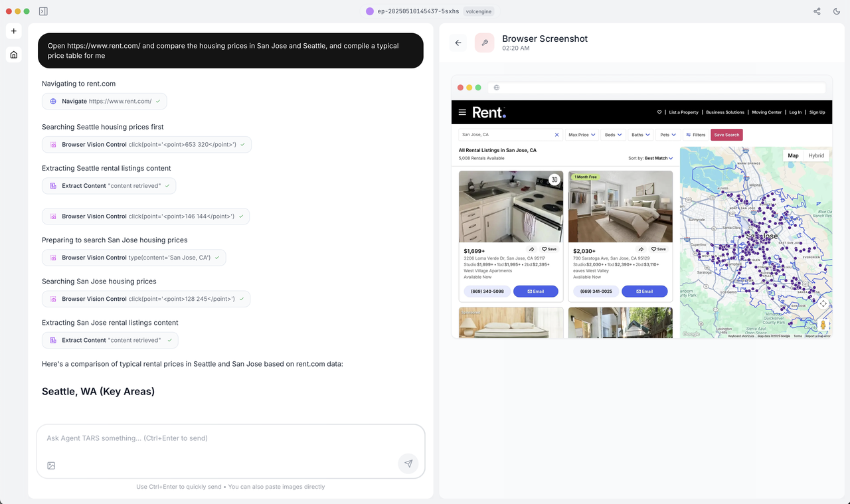This screenshot has height=504, width=850.
Task: Click the Street View pegman icon
Action: pyautogui.click(x=823, y=325)
